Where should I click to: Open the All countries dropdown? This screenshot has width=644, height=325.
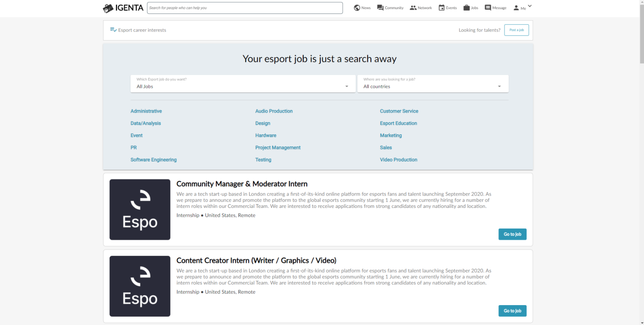[x=432, y=84]
